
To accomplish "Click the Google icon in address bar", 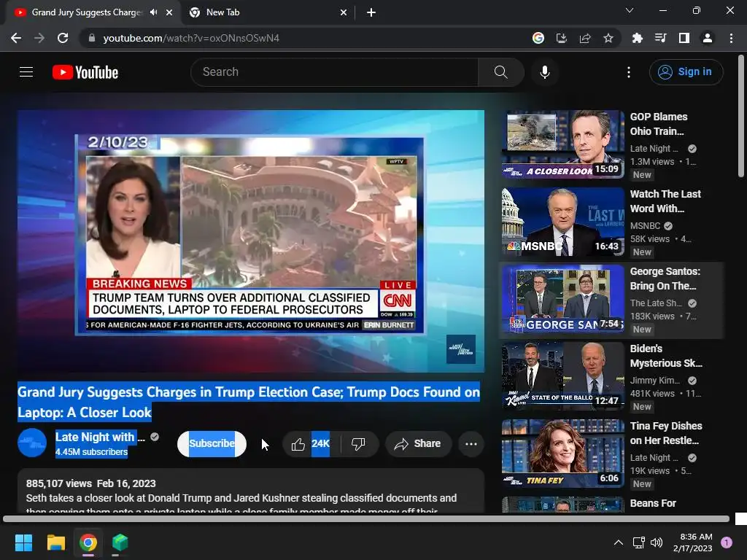I will pyautogui.click(x=538, y=38).
